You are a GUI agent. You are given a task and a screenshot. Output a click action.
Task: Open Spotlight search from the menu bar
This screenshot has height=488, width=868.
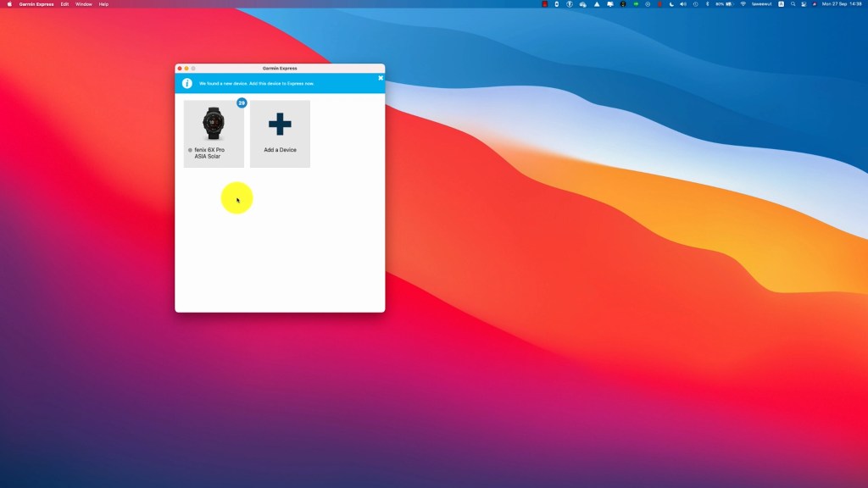793,4
